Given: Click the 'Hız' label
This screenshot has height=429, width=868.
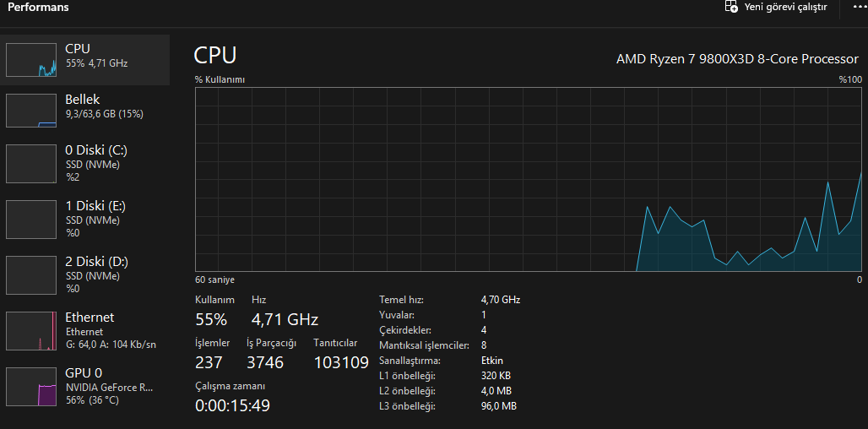Looking at the screenshot, I should click(x=259, y=300).
